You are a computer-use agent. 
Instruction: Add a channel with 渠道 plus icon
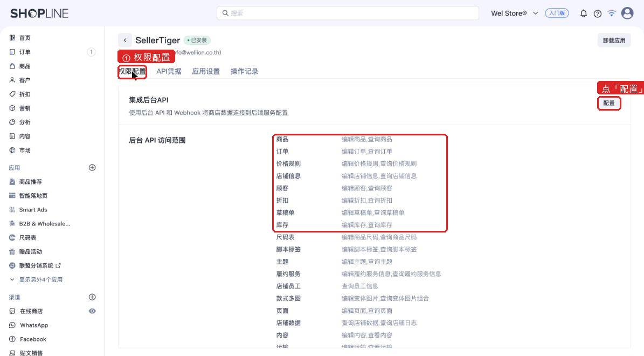[x=92, y=297]
